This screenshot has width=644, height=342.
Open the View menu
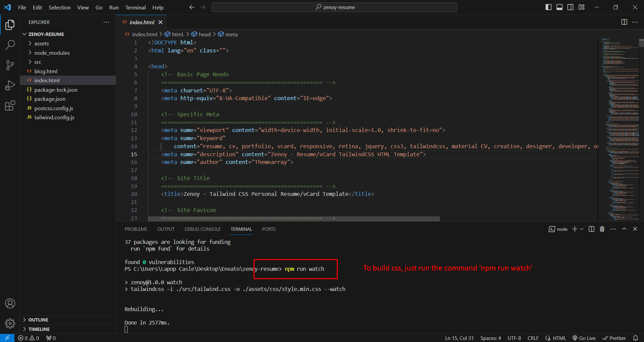tap(83, 7)
